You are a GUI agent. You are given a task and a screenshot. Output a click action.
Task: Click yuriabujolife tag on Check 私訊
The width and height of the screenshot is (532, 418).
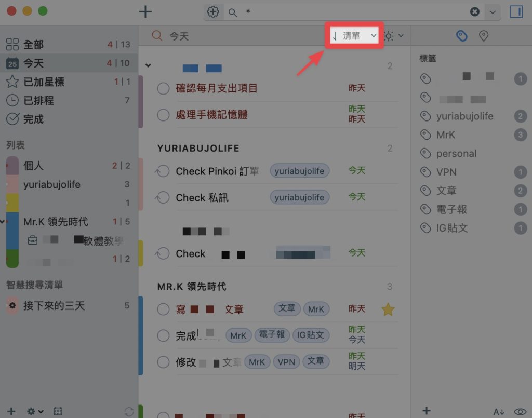click(300, 197)
